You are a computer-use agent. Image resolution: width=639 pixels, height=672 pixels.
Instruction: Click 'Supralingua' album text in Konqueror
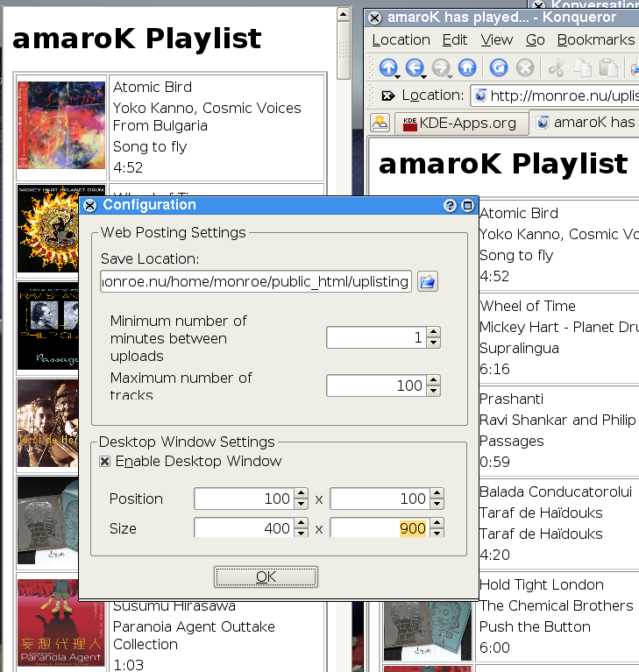519,348
